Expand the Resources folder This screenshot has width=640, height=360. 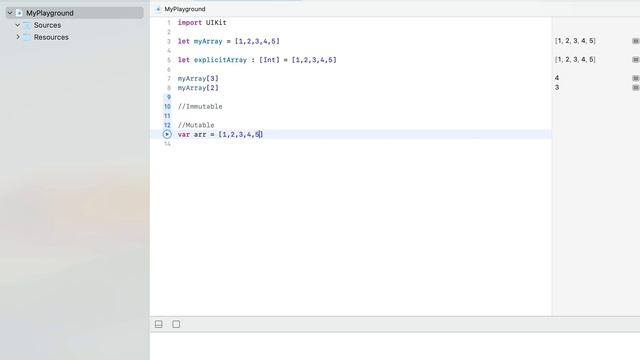point(18,37)
